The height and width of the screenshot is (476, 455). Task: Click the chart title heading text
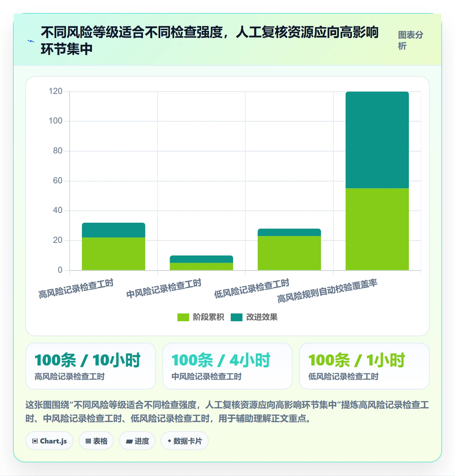(x=210, y=41)
